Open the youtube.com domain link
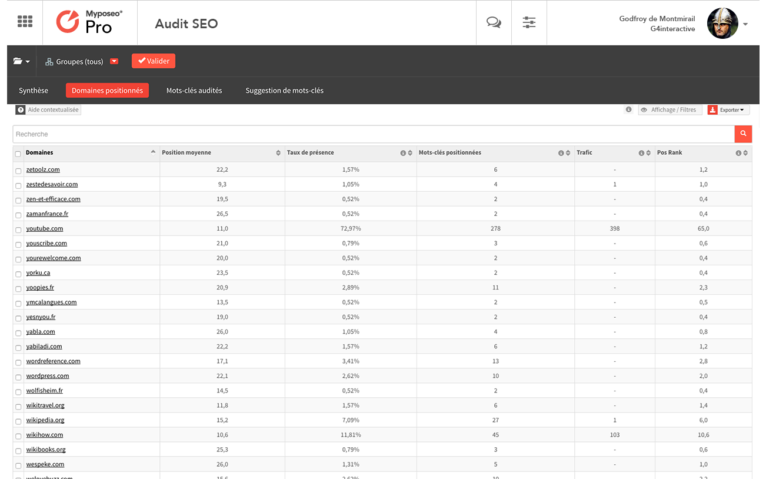 pos(44,229)
